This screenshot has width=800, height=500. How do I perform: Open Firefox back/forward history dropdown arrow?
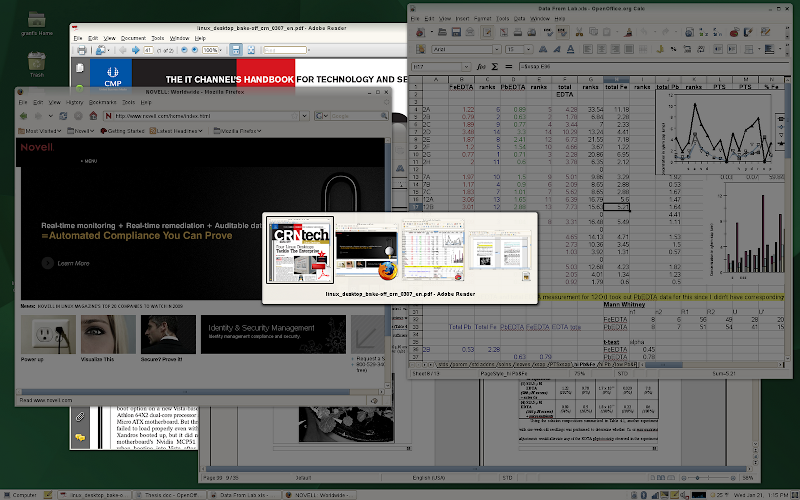[x=51, y=116]
